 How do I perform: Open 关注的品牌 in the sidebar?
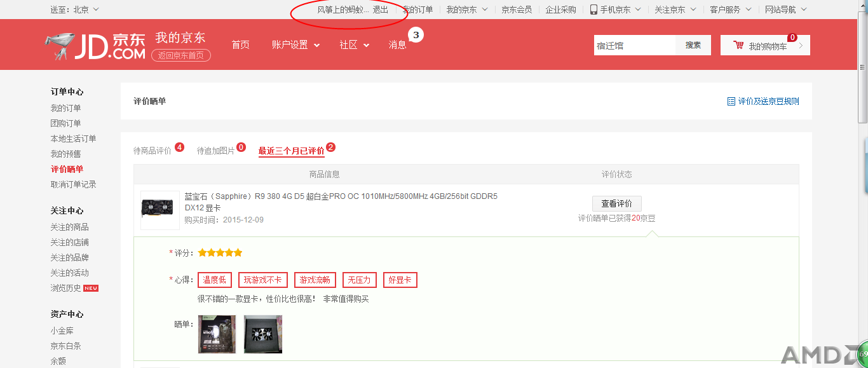click(70, 257)
